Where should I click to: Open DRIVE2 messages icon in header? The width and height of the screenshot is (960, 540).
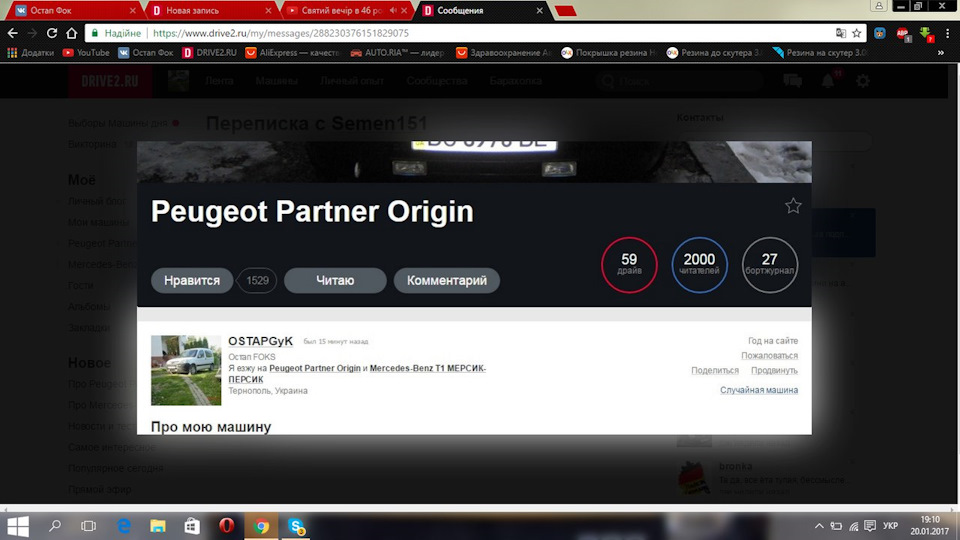coord(792,80)
